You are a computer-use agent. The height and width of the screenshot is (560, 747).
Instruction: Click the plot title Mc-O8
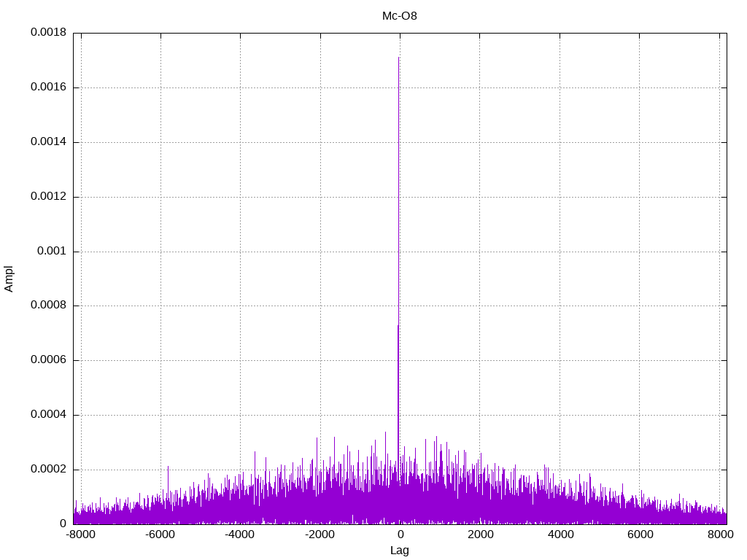pyautogui.click(x=400, y=16)
